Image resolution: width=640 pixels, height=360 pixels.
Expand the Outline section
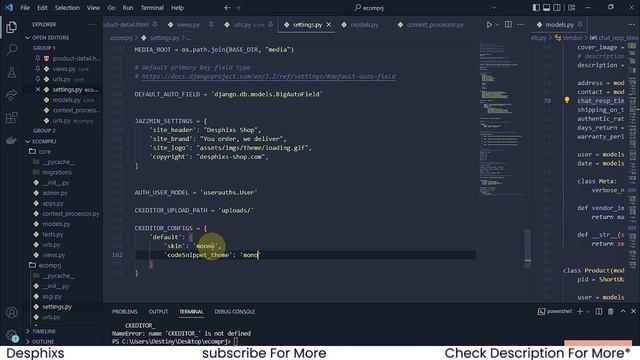(43, 342)
